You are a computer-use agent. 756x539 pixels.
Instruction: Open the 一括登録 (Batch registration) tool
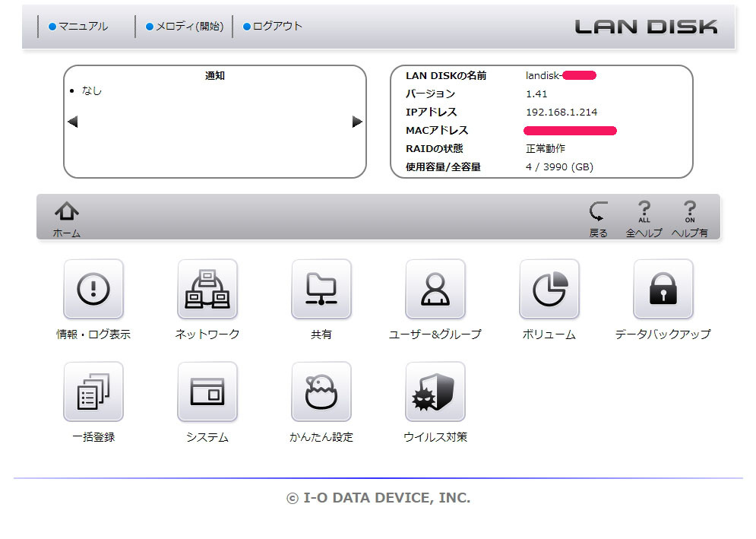pos(93,392)
